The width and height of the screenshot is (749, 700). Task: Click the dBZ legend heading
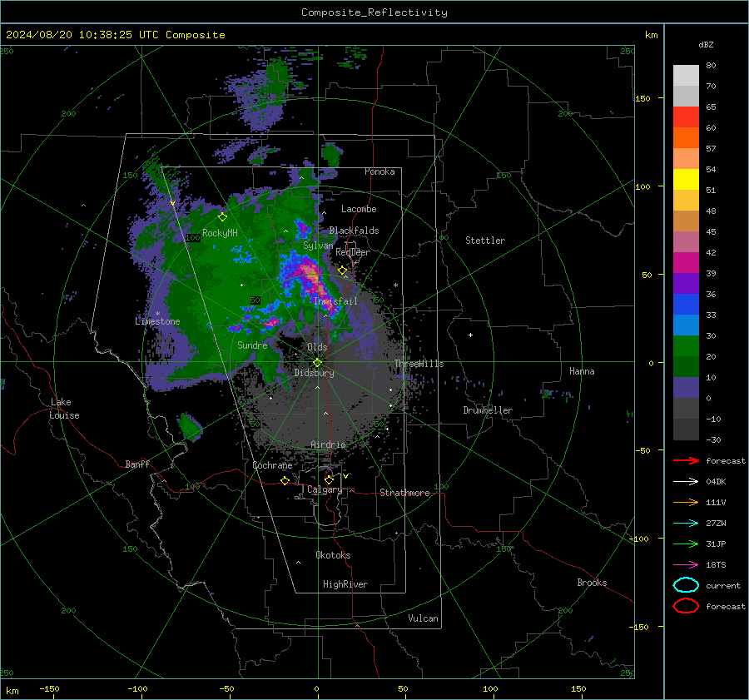coord(706,45)
